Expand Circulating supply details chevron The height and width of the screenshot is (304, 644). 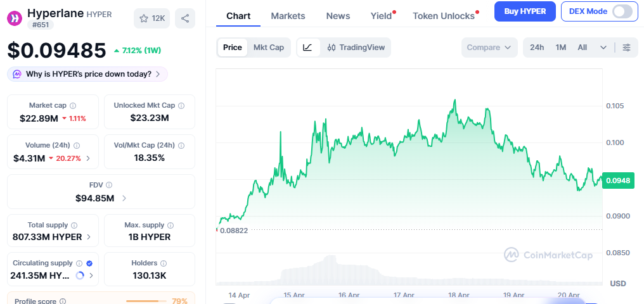tap(91, 275)
